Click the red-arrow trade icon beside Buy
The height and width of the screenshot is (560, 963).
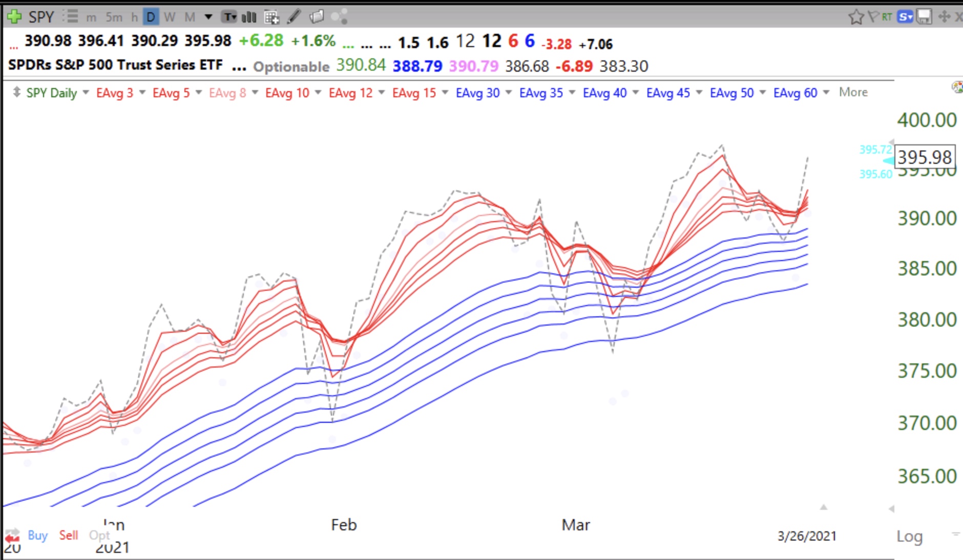(x=12, y=535)
